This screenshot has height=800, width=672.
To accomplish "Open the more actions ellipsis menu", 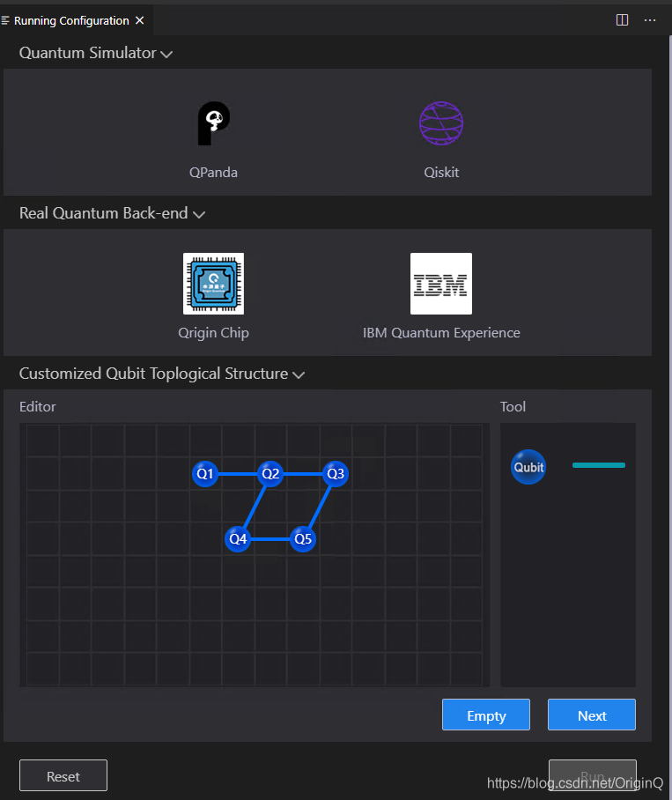I will (x=650, y=20).
